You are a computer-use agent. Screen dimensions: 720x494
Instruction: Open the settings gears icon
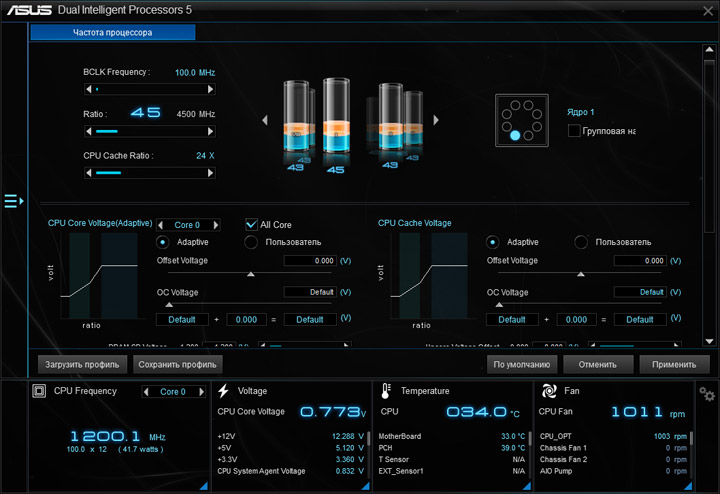707,393
